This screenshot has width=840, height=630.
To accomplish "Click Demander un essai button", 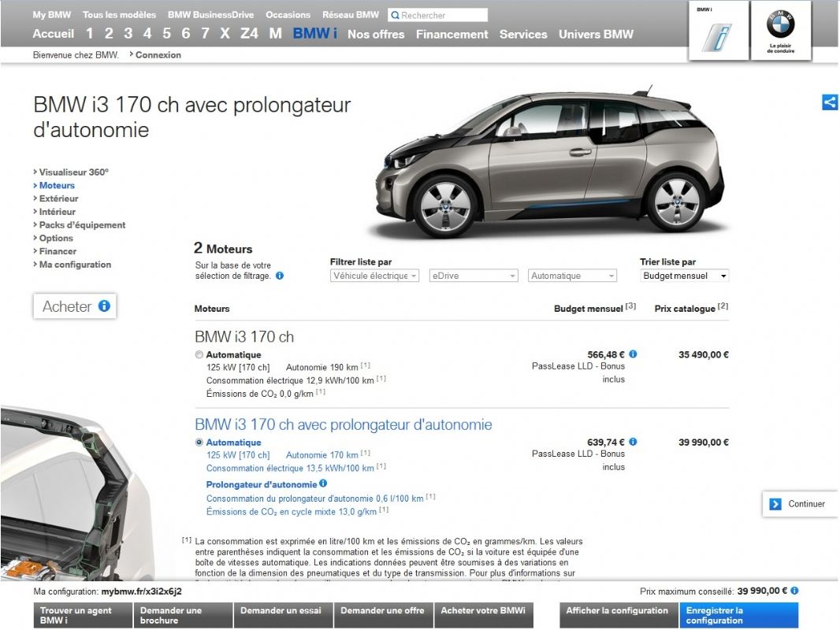I will coord(284,615).
